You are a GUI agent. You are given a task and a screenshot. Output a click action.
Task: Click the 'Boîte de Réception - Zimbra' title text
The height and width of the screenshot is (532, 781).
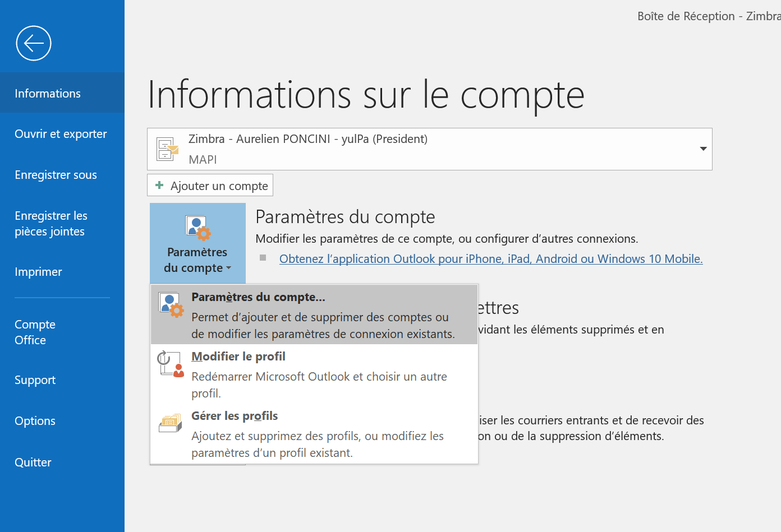click(709, 16)
